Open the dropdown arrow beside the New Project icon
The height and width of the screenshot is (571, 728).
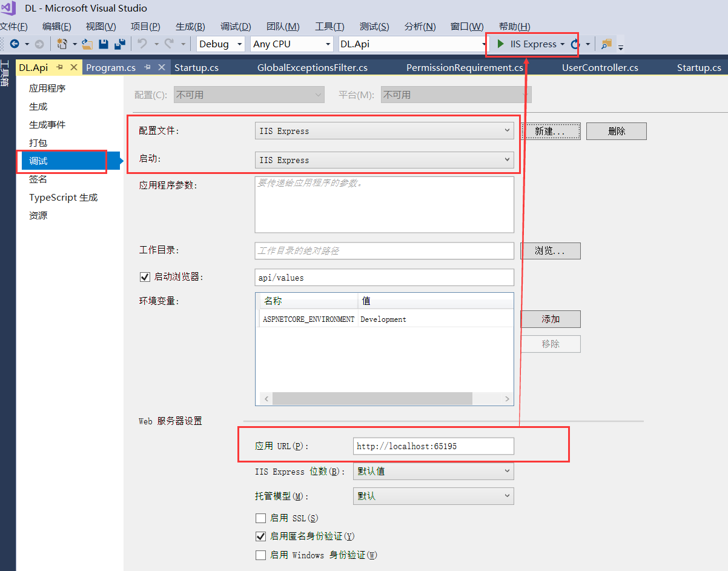tap(74, 44)
